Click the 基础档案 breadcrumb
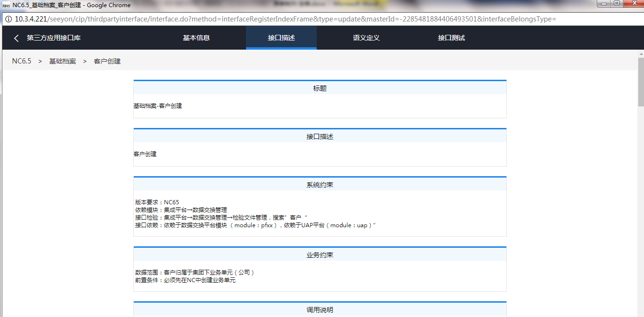 [63, 61]
